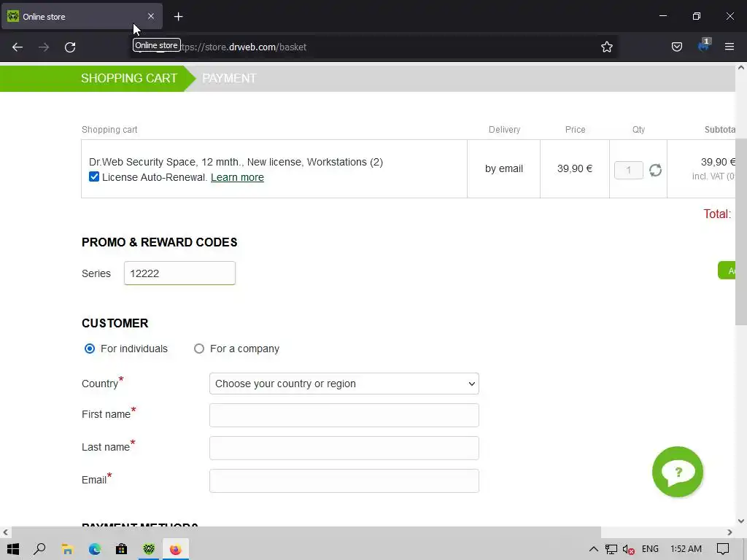Click the 1:52 AM clock

tap(686, 548)
